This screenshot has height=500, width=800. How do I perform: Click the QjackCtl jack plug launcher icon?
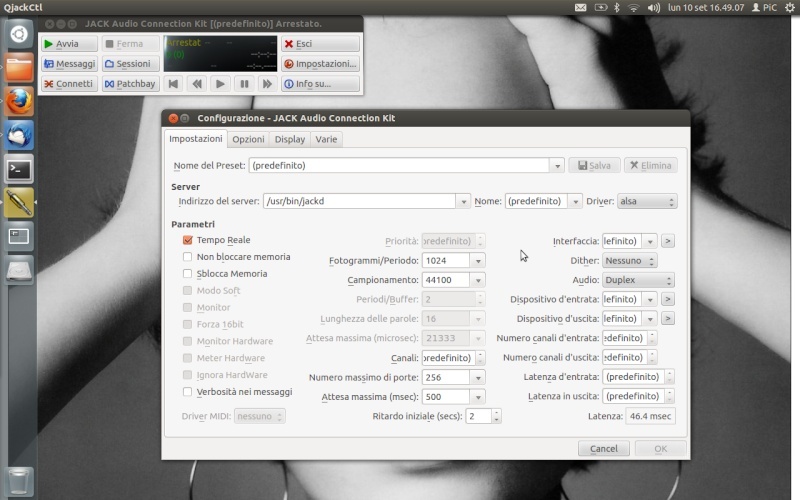pos(19,203)
